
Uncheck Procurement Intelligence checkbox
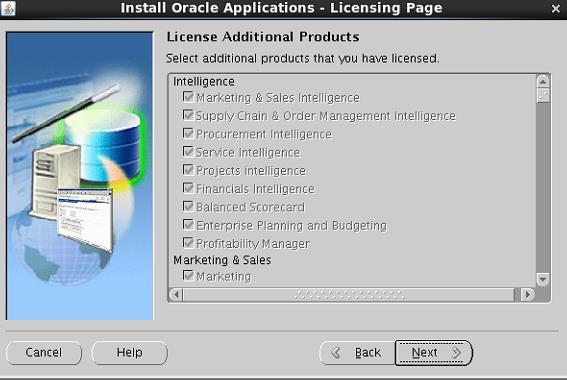pyautogui.click(x=188, y=133)
